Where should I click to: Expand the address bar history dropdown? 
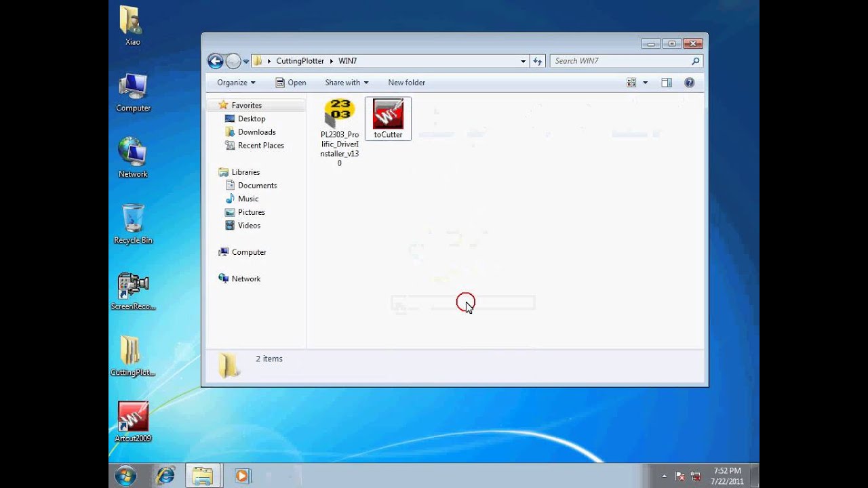(x=523, y=61)
